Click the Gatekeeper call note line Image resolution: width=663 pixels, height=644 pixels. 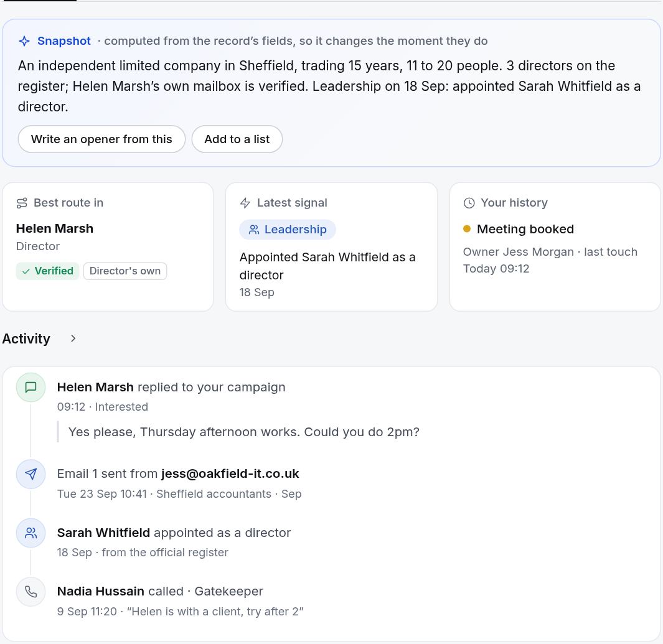(180, 612)
